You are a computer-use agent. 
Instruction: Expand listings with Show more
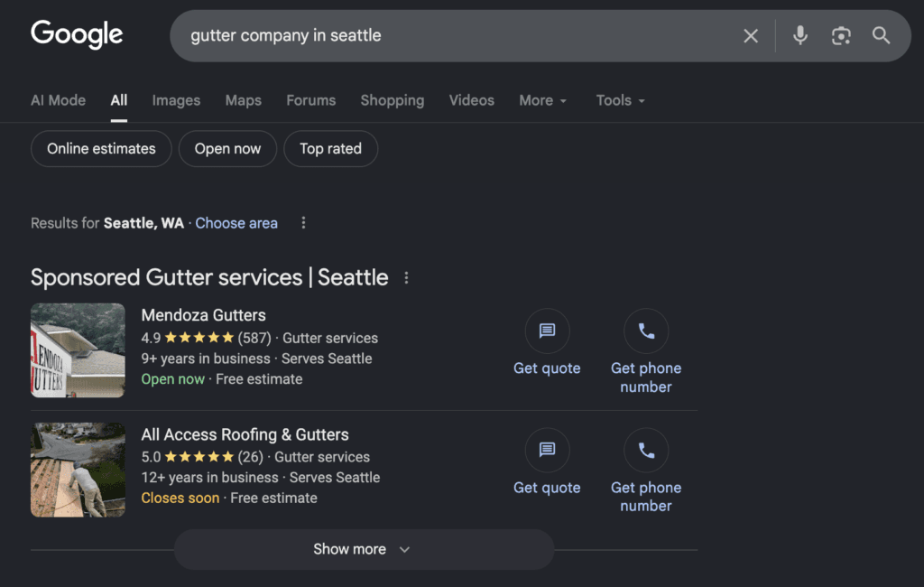tap(364, 549)
